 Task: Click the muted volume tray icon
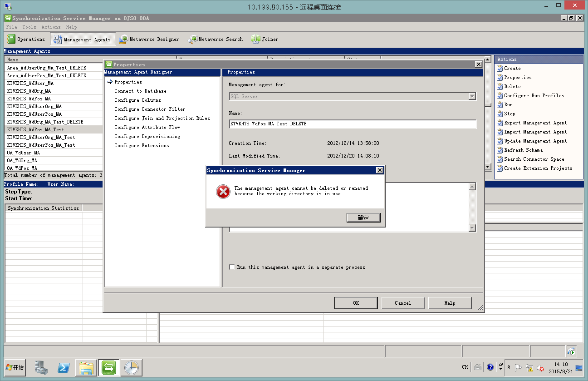pyautogui.click(x=540, y=368)
